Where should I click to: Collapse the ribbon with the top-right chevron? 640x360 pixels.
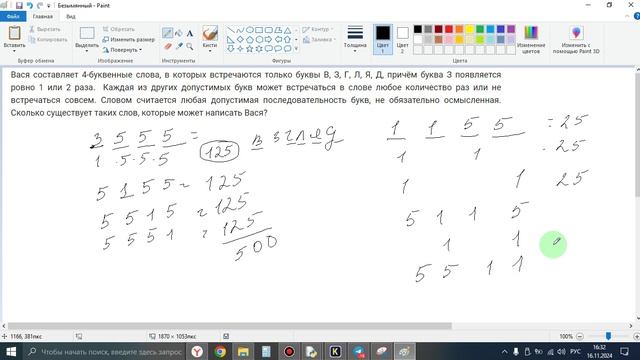coord(628,16)
